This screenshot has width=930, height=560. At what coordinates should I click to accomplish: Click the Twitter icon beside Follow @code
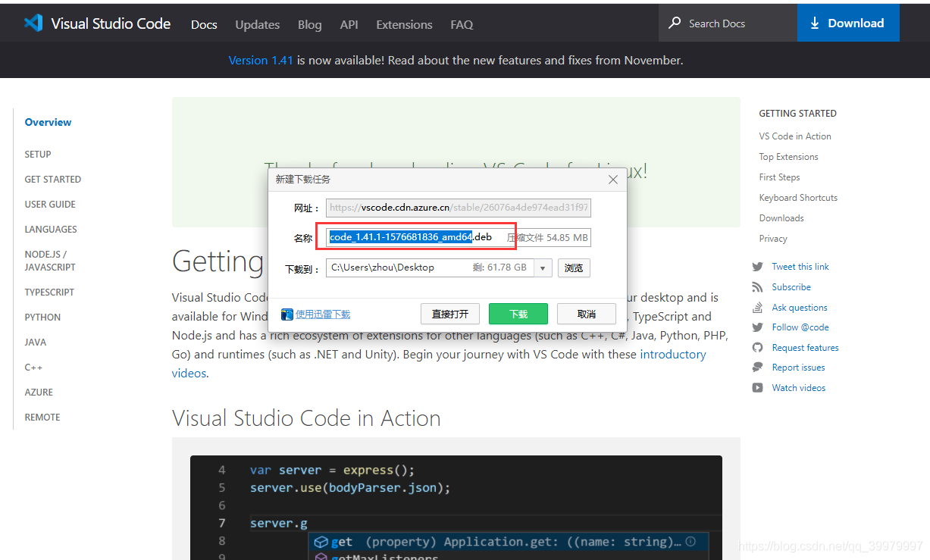(757, 327)
